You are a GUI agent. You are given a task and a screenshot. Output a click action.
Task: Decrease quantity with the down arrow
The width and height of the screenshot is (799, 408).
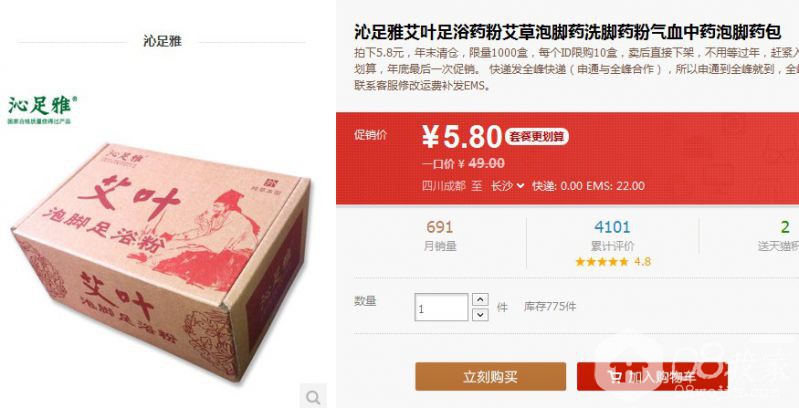(x=480, y=314)
